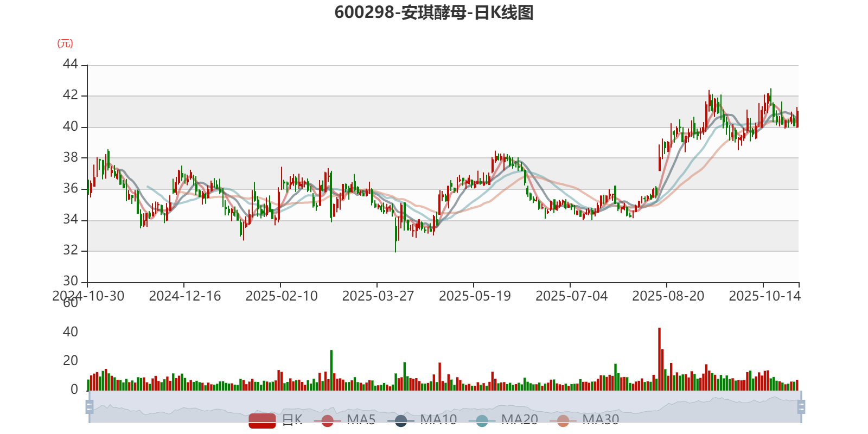This screenshot has height=434, width=868.
Task: Click the 44 price axis label
Action: click(71, 65)
